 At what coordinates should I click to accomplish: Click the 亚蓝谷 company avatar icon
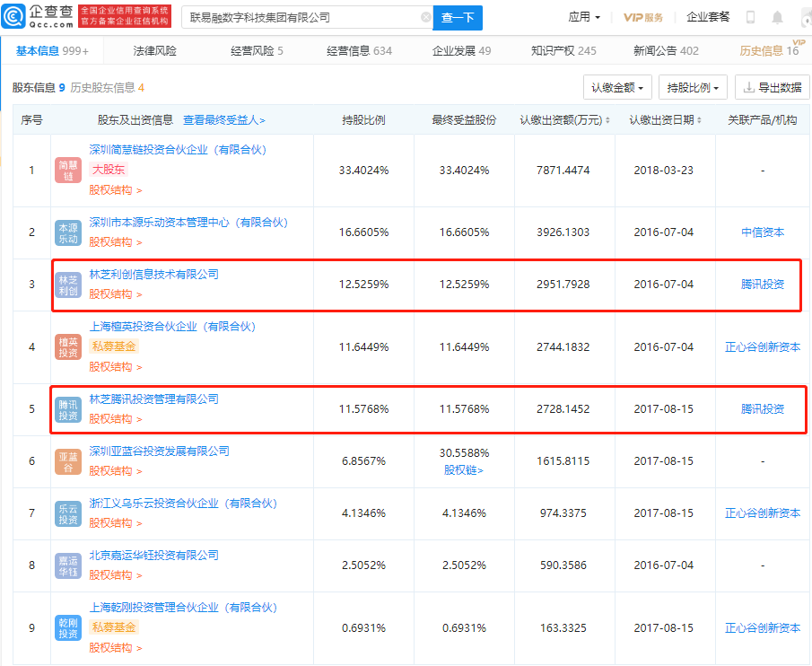(x=68, y=461)
